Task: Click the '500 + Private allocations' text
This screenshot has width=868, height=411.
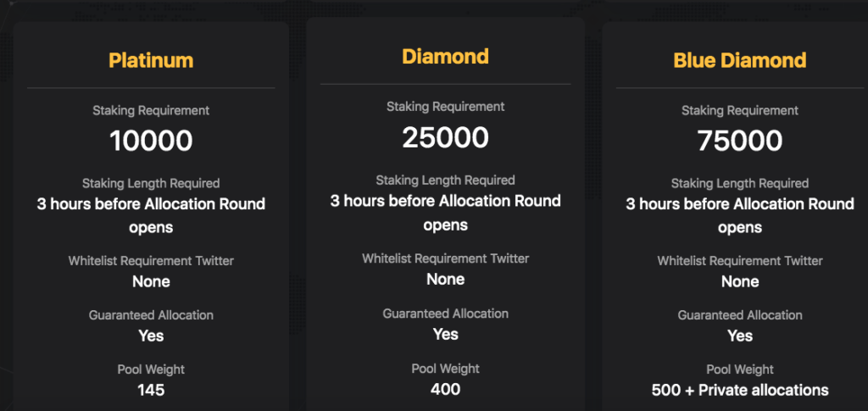Action: (x=740, y=390)
